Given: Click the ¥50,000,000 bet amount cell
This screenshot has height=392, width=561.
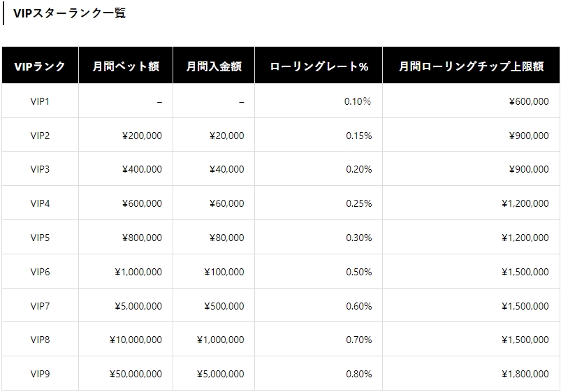Looking at the screenshot, I should 126,374.
